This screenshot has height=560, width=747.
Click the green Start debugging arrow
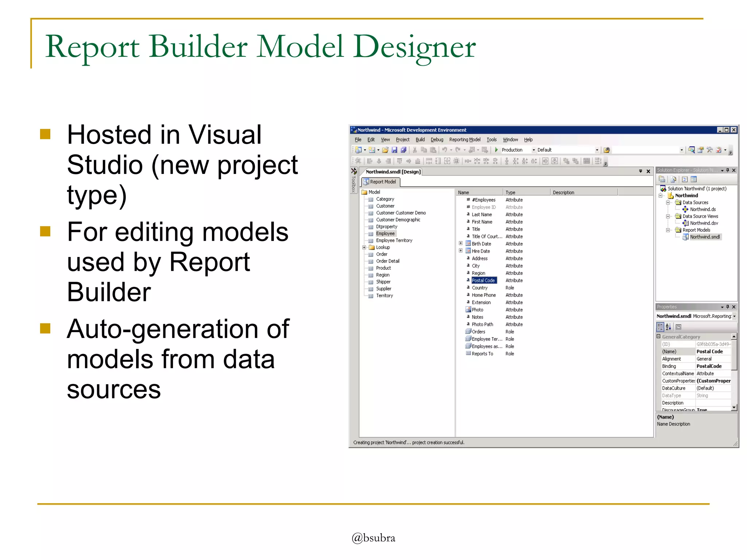pyautogui.click(x=496, y=150)
